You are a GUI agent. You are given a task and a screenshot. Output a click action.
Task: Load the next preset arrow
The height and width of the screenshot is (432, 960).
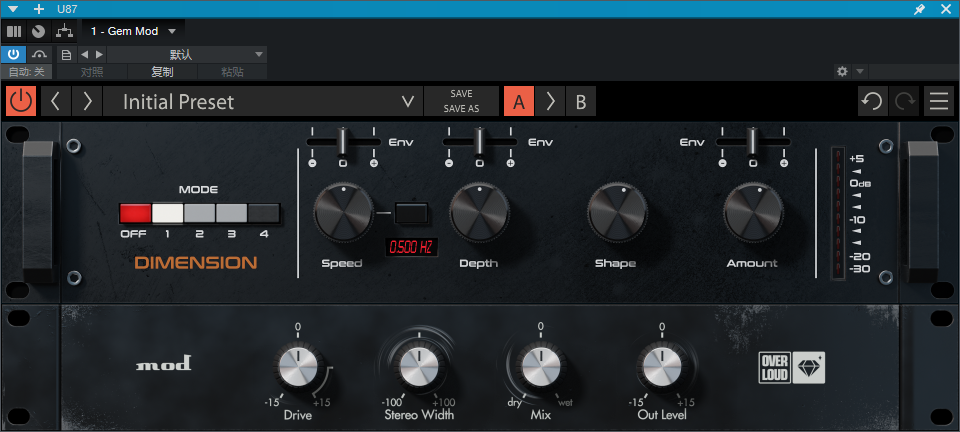87,101
